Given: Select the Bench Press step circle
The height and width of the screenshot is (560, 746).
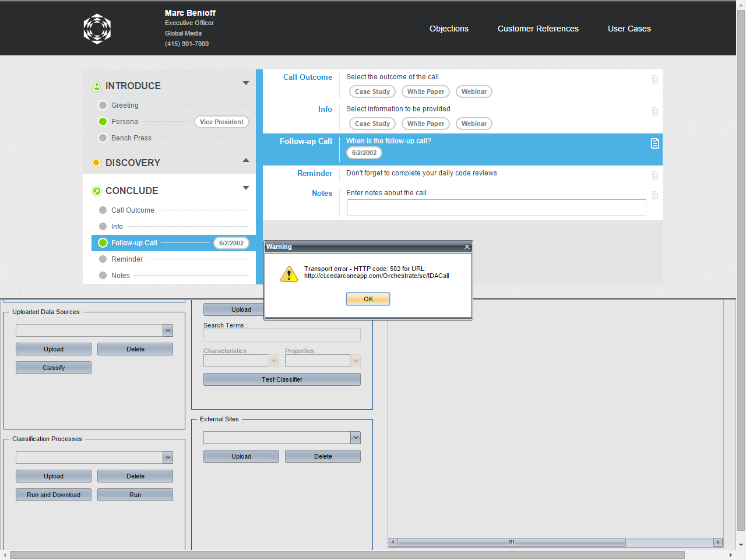Looking at the screenshot, I should coord(103,138).
